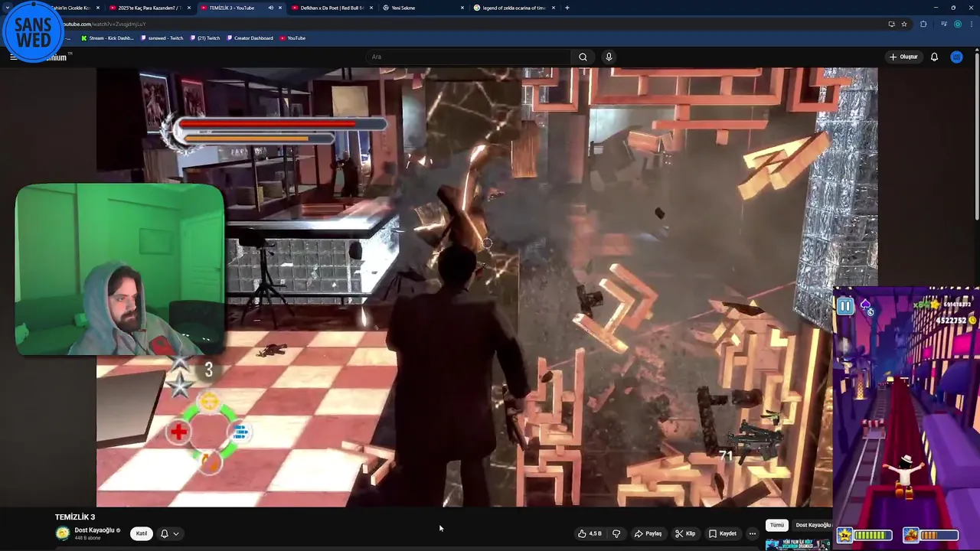Open YouTube bookmark in bookmarks bar
980x551 pixels.
[x=292, y=37]
